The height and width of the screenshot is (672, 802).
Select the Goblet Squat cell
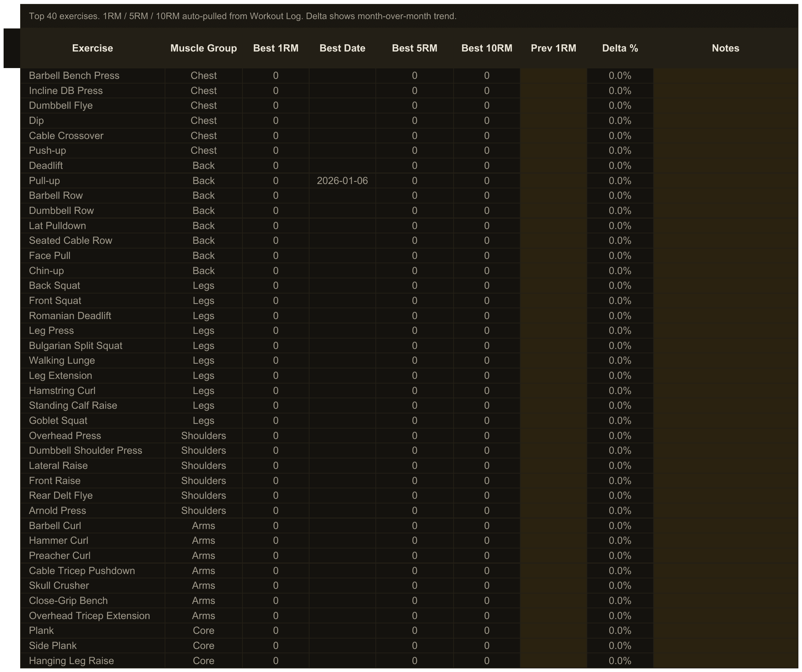93,421
